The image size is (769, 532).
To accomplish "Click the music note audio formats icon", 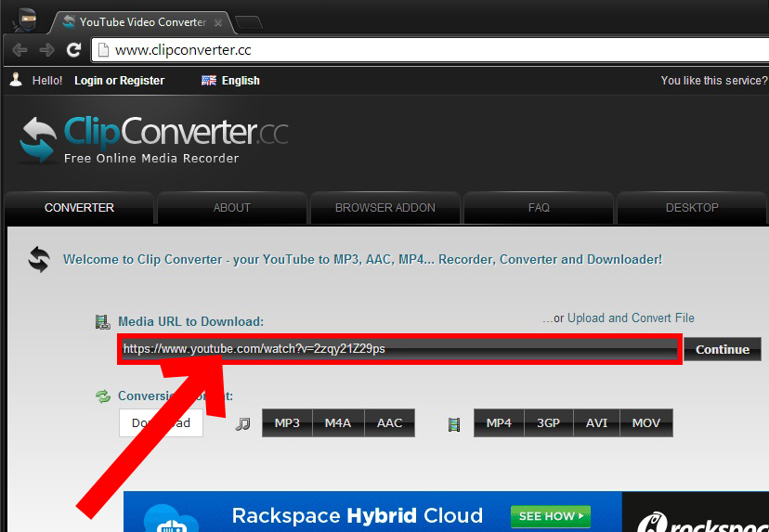I will (x=242, y=423).
